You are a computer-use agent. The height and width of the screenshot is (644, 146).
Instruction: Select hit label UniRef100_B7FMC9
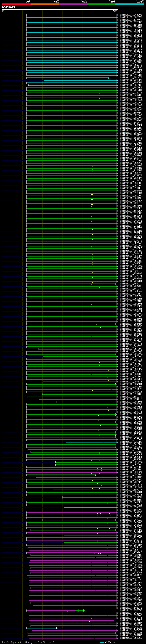(x=131, y=20)
